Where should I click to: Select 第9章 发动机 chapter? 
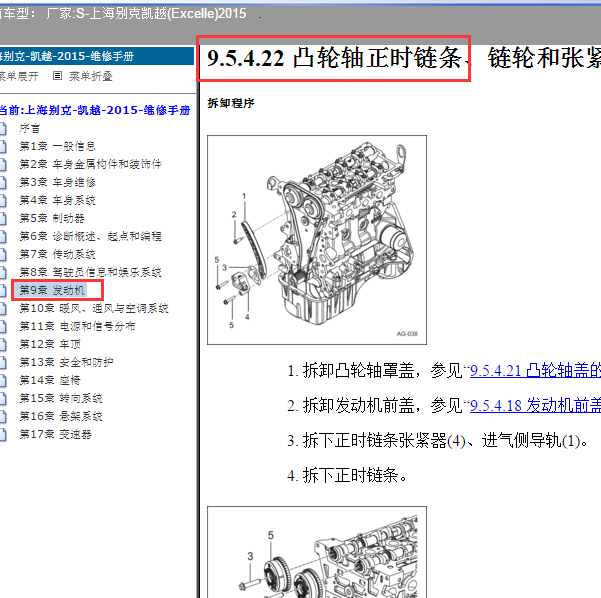click(x=52, y=290)
